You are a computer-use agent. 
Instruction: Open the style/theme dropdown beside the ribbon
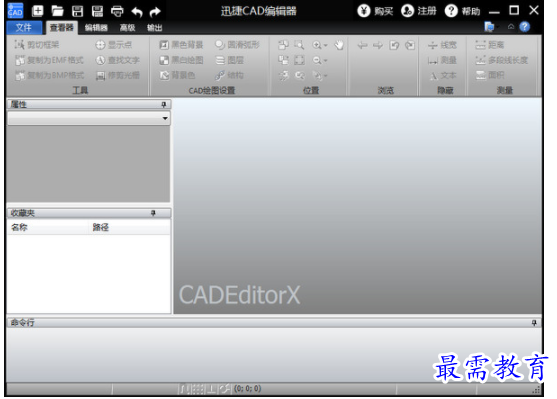pos(491,27)
